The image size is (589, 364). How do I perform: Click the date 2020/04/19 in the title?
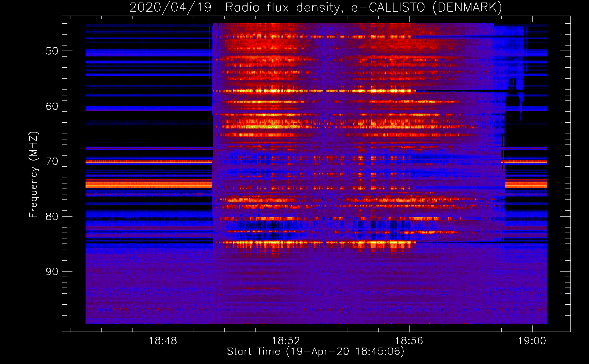pyautogui.click(x=170, y=7)
